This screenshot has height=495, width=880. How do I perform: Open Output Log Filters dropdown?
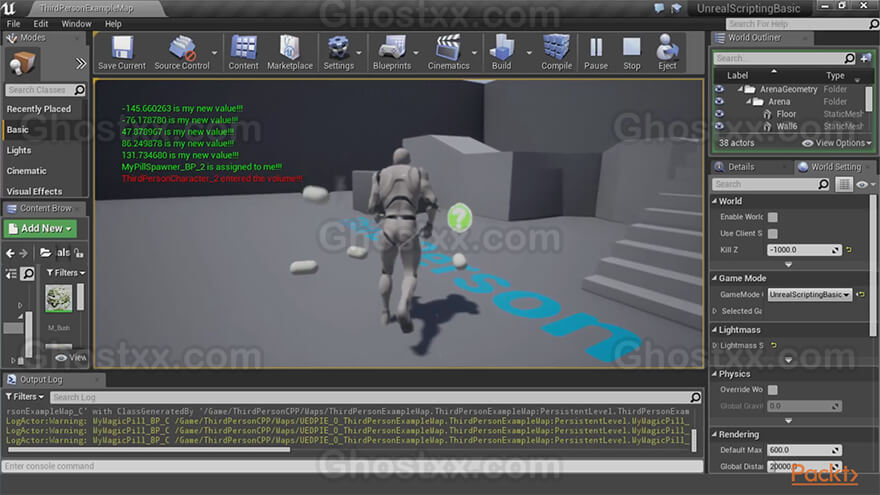pos(25,397)
